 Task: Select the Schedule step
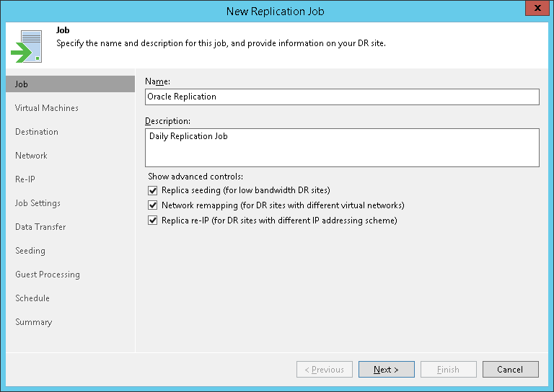pos(32,298)
